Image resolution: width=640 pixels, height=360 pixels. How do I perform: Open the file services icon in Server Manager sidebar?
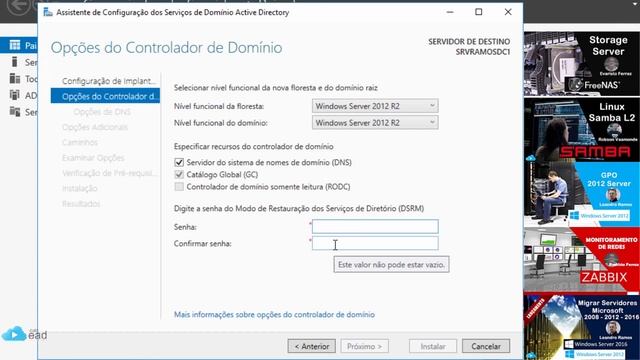[x=15, y=111]
